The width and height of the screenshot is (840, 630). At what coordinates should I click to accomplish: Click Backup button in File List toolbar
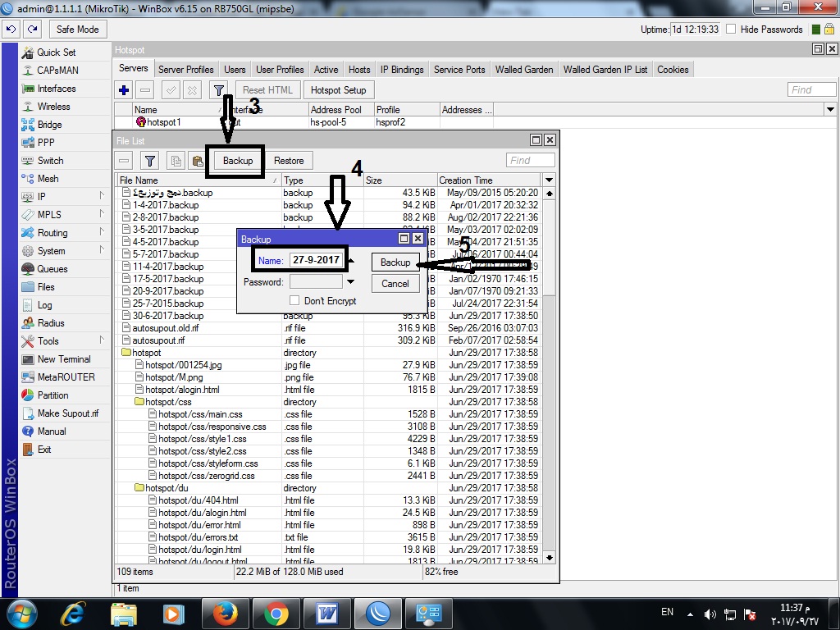click(x=238, y=161)
